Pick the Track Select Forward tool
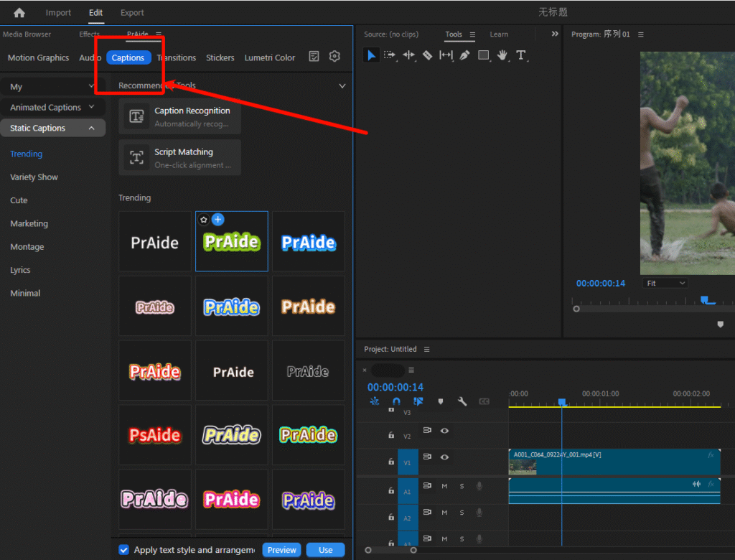This screenshot has width=735, height=560. click(x=390, y=55)
